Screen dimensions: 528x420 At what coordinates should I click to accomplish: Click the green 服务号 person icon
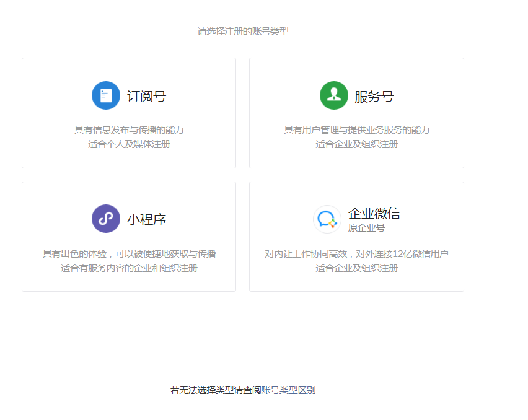coord(333,95)
